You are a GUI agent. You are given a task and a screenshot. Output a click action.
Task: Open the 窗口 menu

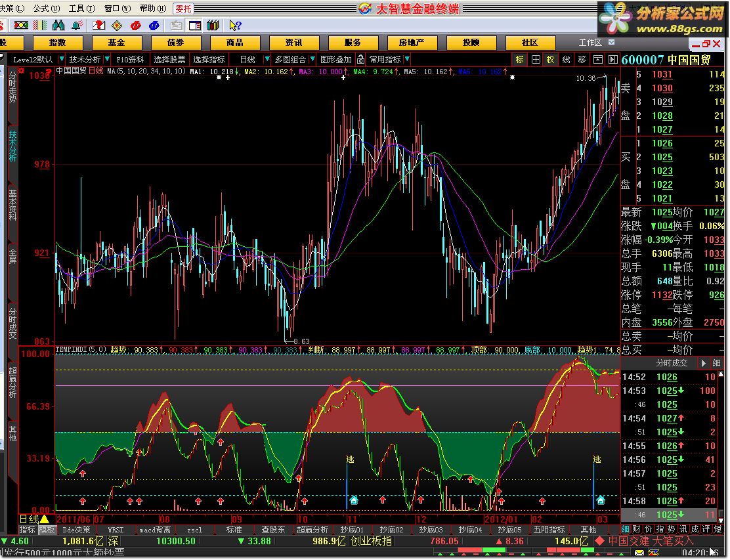coord(118,9)
